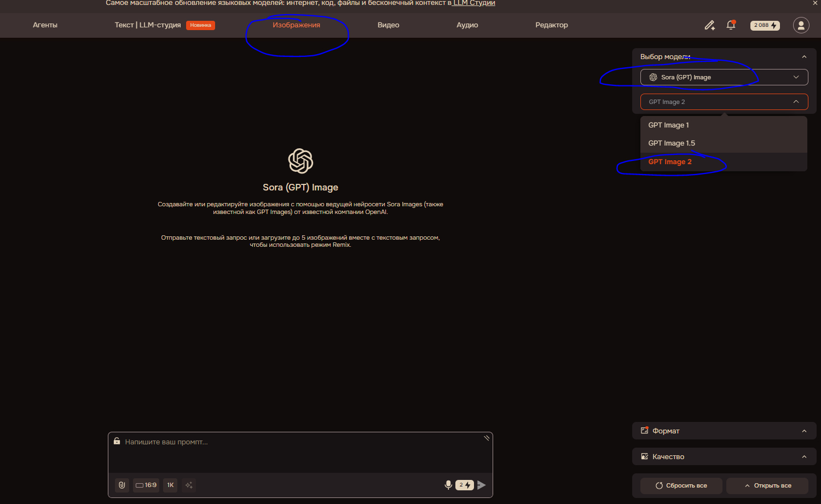Select GPT Image 1.5 from the list

(724, 143)
